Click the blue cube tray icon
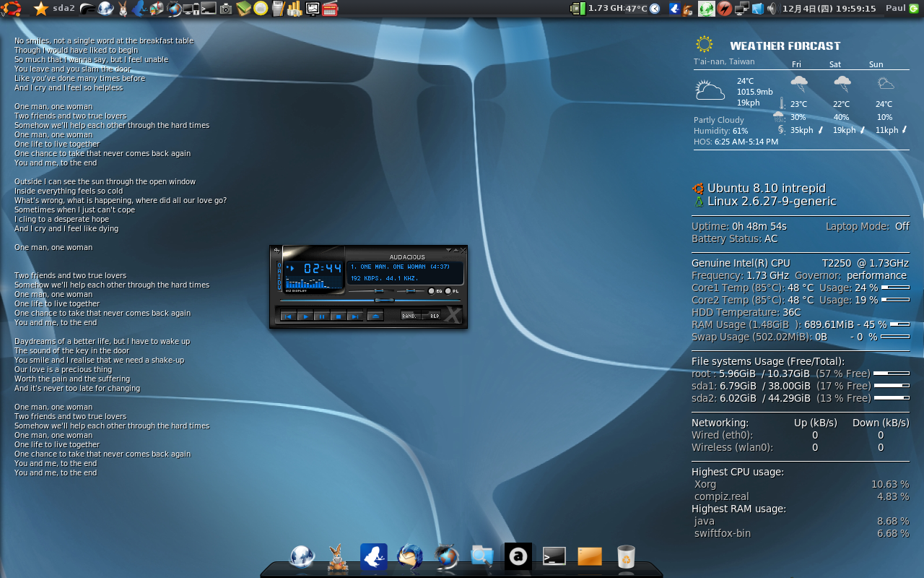 point(757,9)
